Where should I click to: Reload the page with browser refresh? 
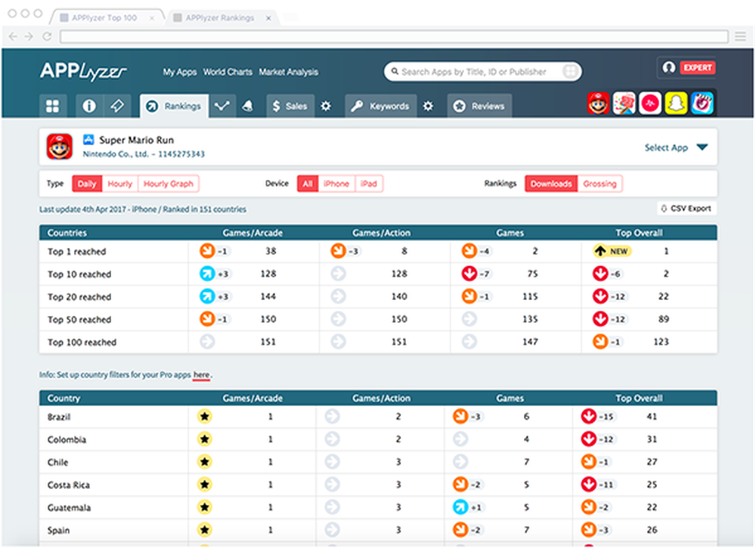coord(47,36)
